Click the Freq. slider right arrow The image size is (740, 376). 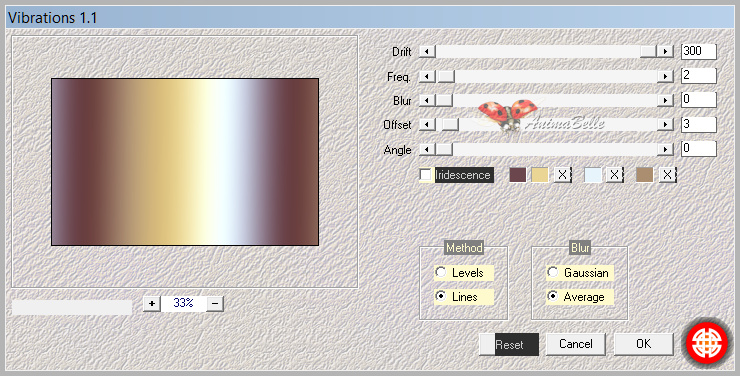coord(665,76)
